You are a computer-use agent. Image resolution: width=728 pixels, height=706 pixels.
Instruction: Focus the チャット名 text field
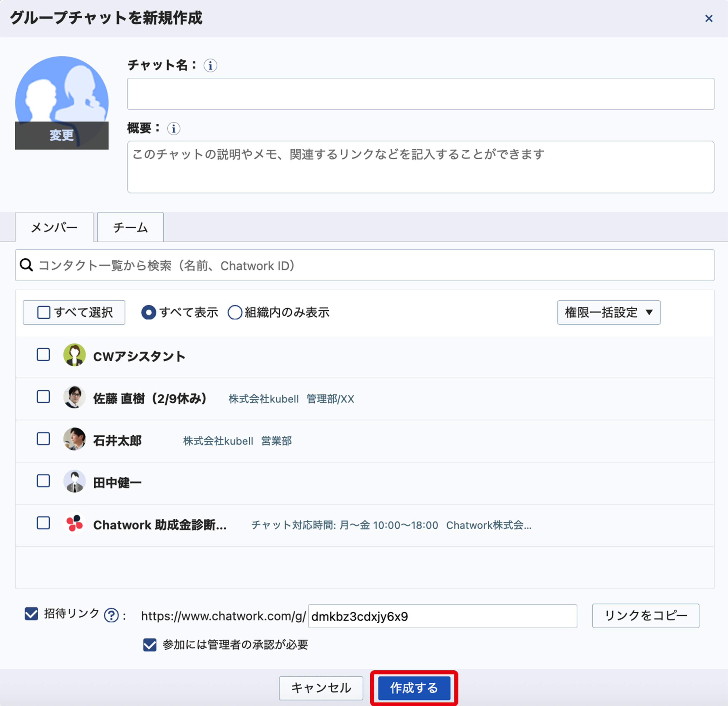coord(420,94)
